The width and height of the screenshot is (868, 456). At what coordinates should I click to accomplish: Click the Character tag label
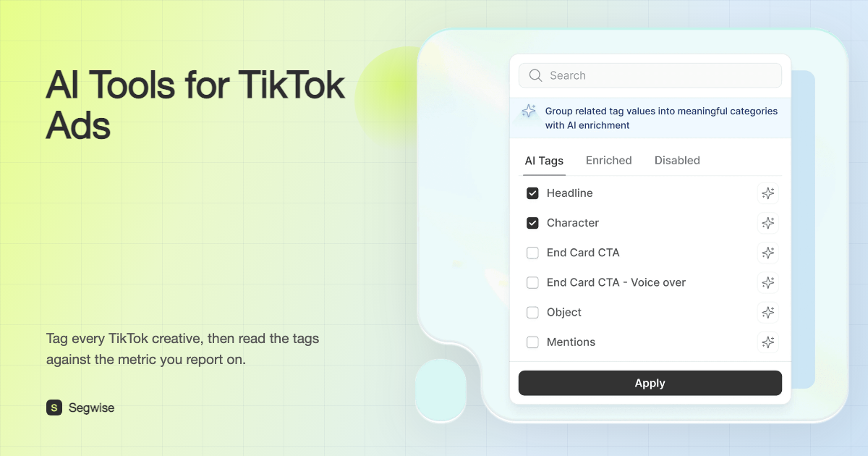[x=573, y=223]
